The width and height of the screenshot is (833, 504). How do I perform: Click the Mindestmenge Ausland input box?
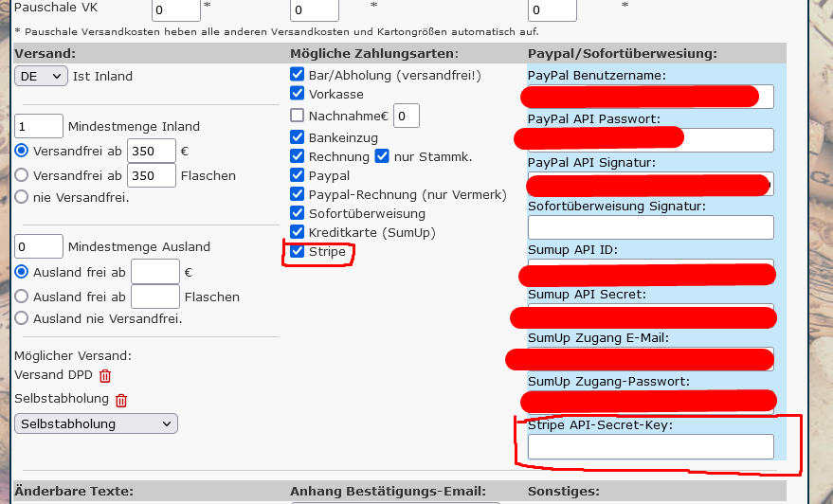click(39, 246)
